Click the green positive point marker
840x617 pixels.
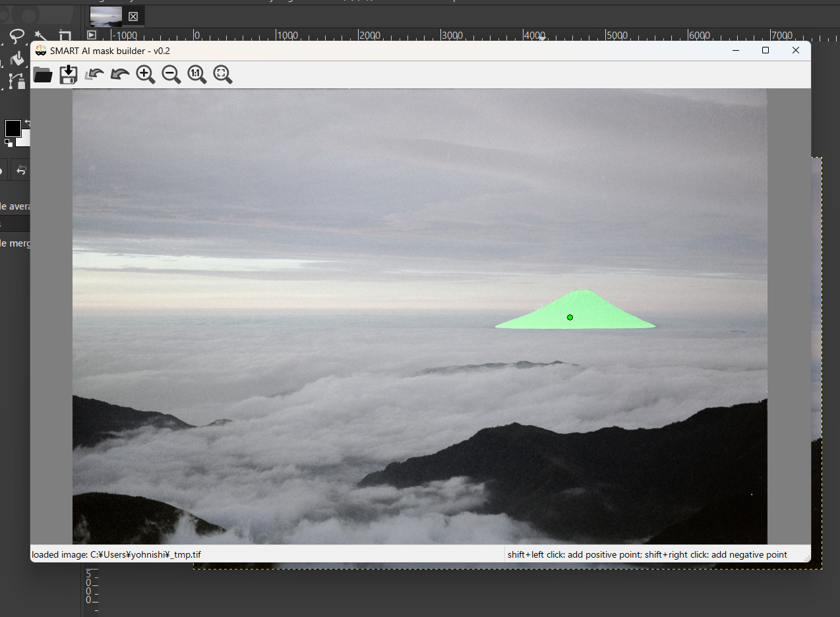[x=570, y=317]
